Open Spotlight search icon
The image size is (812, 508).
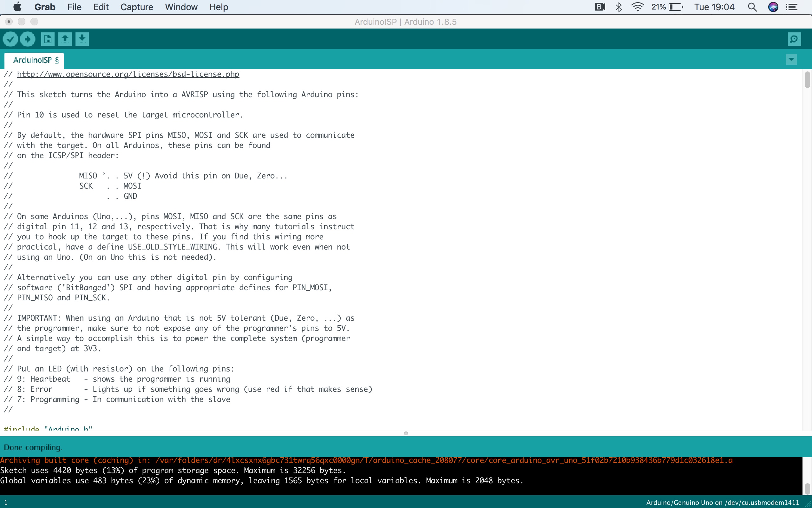[x=752, y=7]
